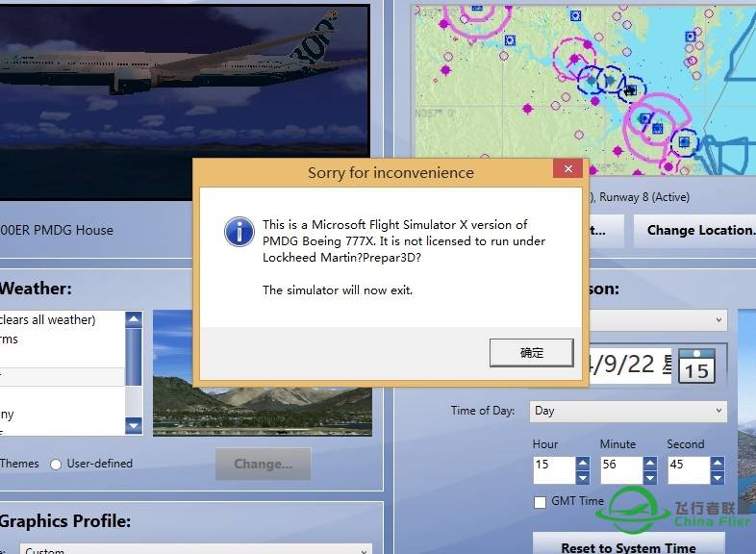Click the weather list scrollbar thumb
This screenshot has height=554, width=756.
tap(134, 357)
